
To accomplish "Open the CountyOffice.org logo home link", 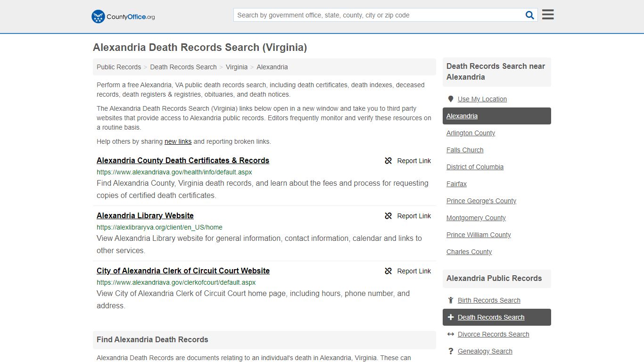I will (x=123, y=16).
